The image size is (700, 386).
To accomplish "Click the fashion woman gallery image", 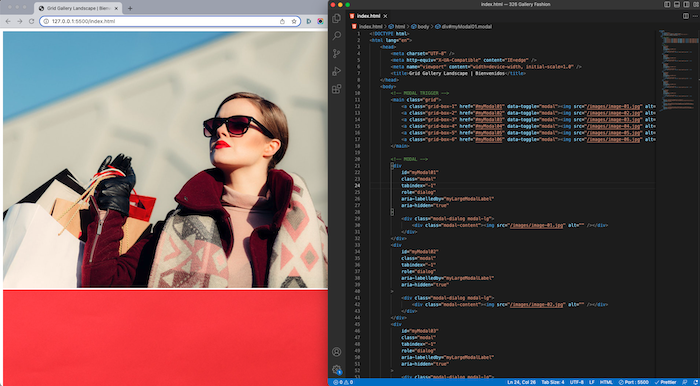I will [165, 159].
